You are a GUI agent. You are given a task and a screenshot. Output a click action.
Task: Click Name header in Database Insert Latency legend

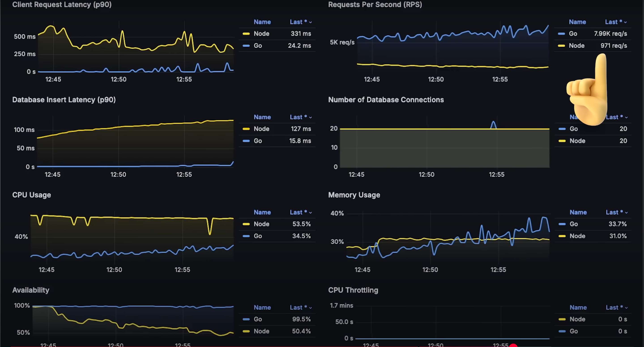point(262,117)
